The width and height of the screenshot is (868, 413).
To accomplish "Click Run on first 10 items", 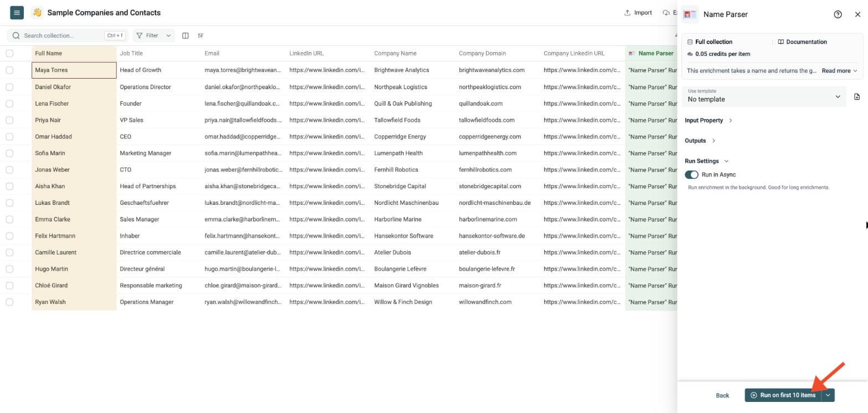I will point(783,395).
